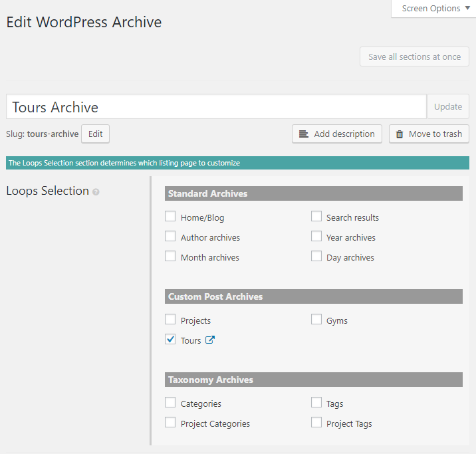The image size is (476, 454).
Task: Click the teal Loops Selection info banner
Action: (237, 163)
